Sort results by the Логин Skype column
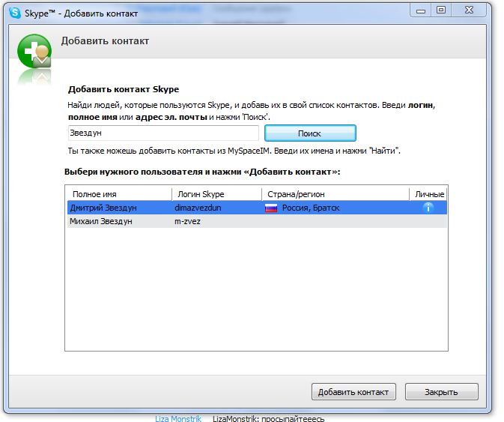Viewport: 504px width, 422px height. 217,194
